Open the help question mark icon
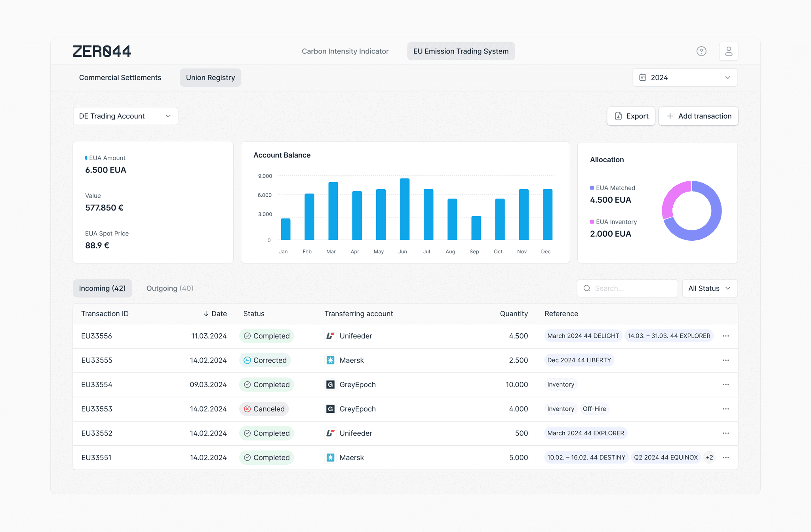This screenshot has width=811, height=532. 701,51
